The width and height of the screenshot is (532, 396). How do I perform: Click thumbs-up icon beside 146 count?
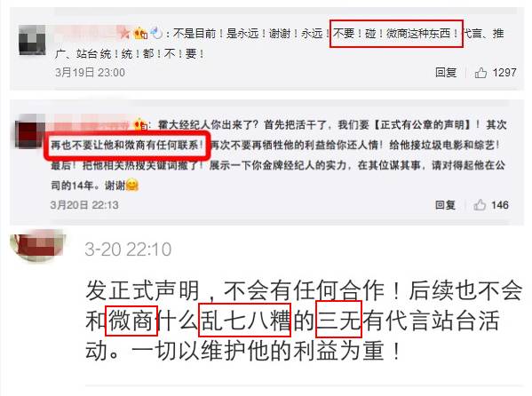(480, 204)
